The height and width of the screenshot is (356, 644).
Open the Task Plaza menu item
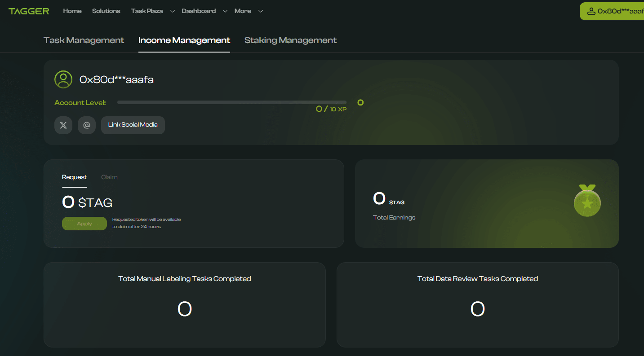click(x=147, y=11)
